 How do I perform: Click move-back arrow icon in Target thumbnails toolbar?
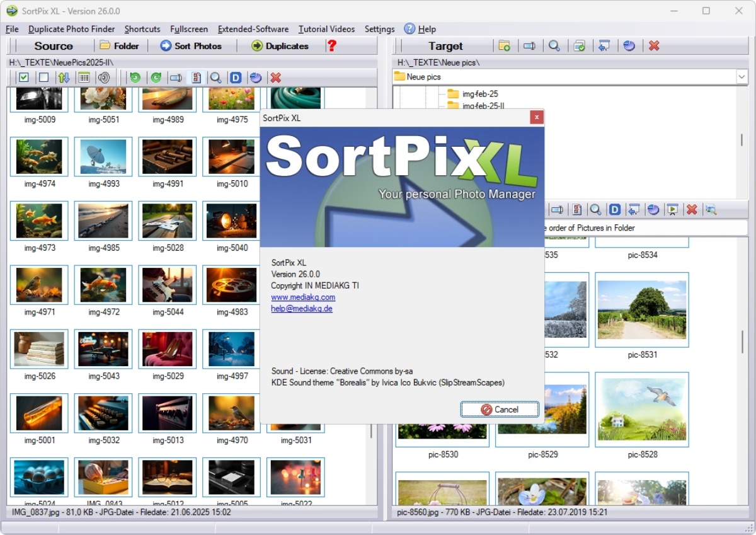634,209
